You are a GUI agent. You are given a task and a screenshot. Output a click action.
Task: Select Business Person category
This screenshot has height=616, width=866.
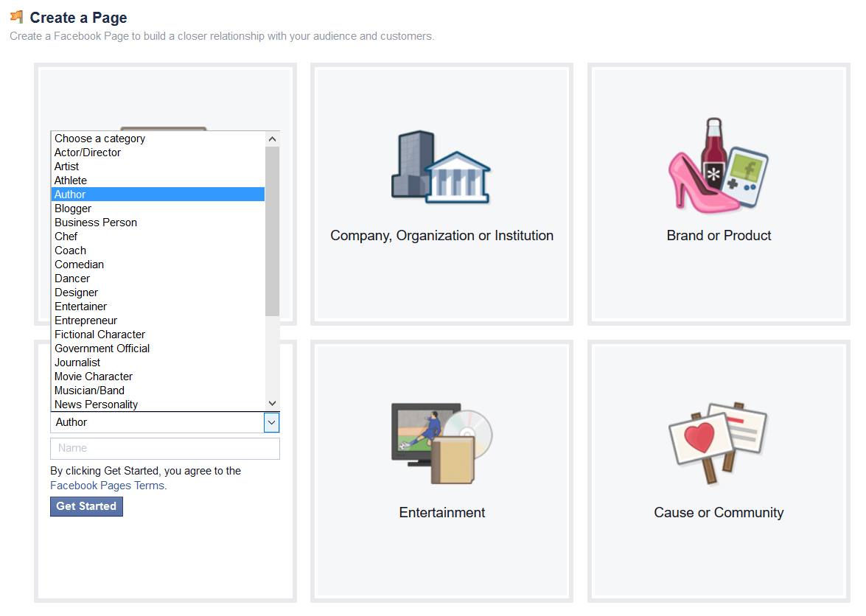pyautogui.click(x=158, y=223)
